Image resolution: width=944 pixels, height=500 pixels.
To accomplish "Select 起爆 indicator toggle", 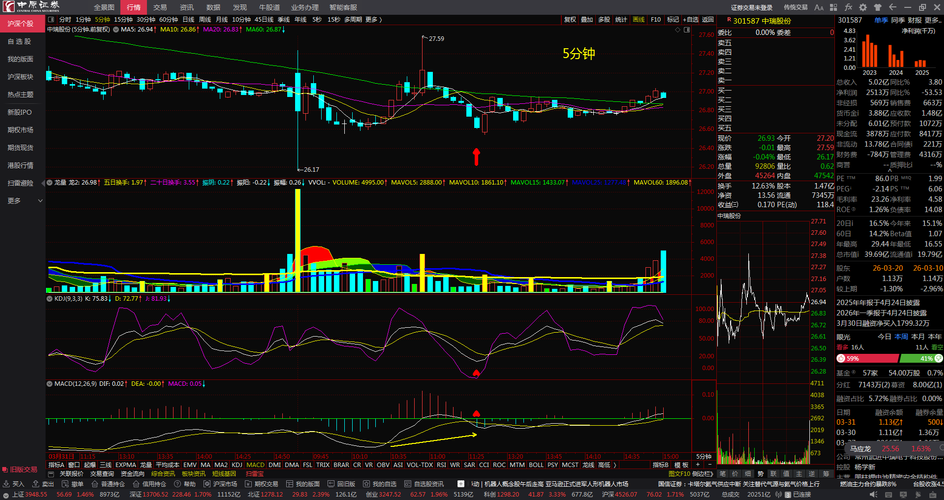I will 90,465.
